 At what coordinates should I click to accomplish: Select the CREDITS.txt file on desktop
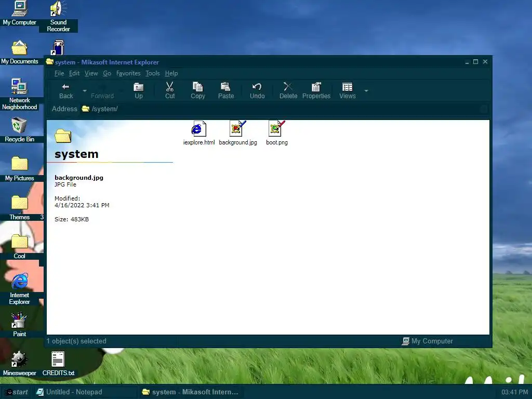coord(58,364)
